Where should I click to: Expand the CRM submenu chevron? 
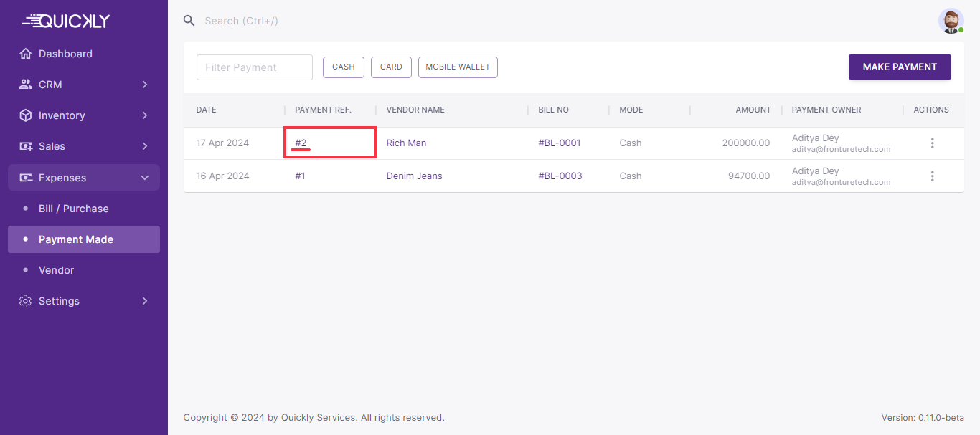point(145,85)
